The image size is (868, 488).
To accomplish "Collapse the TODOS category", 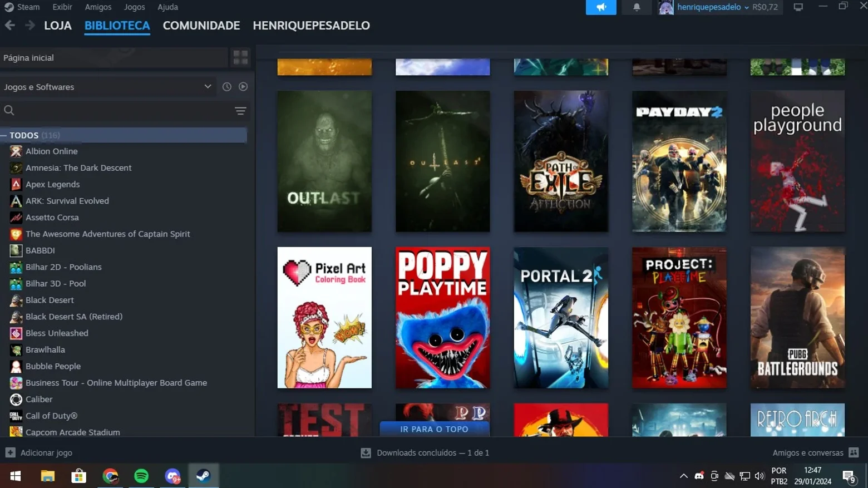I will coord(124,135).
